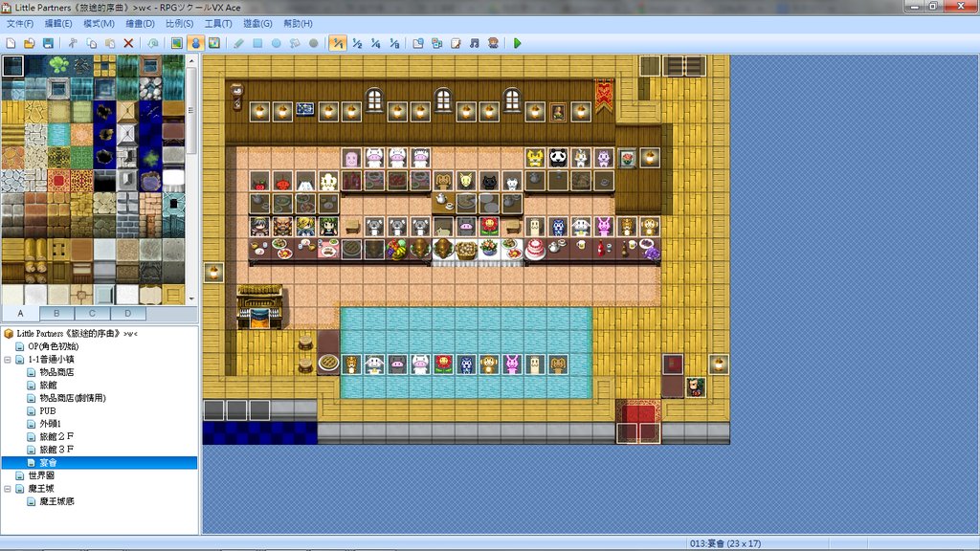Click the red X Delete icon
The height and width of the screenshot is (551, 980).
[x=129, y=43]
